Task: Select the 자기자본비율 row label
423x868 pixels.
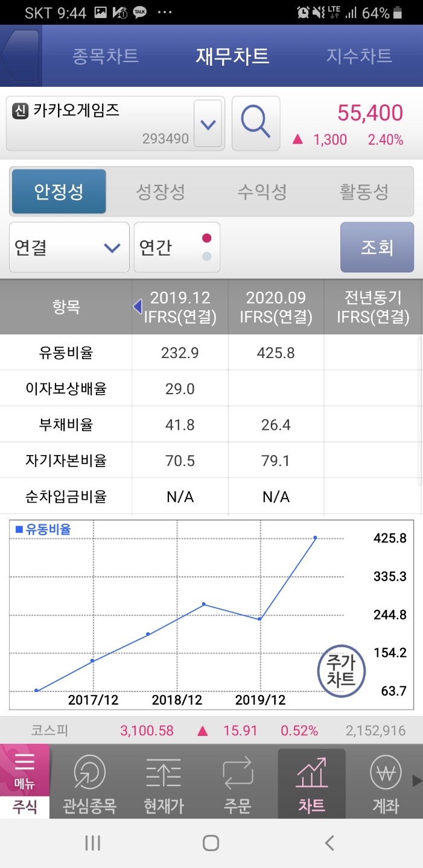Action: coord(66,461)
